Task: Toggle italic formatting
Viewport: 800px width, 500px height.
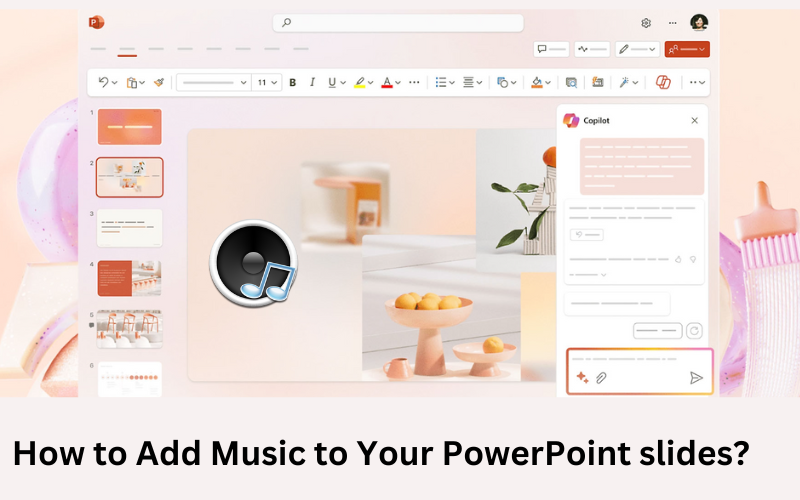Action: [x=312, y=82]
